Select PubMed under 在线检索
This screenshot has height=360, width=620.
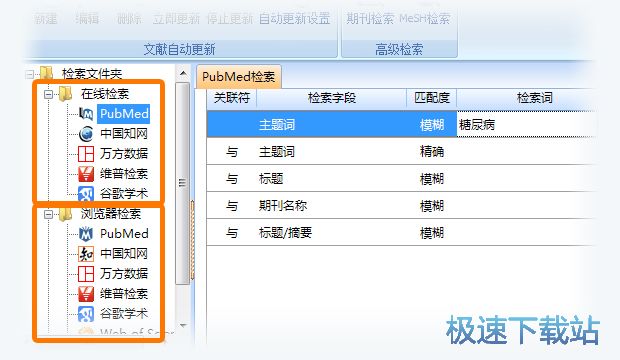tap(124, 114)
